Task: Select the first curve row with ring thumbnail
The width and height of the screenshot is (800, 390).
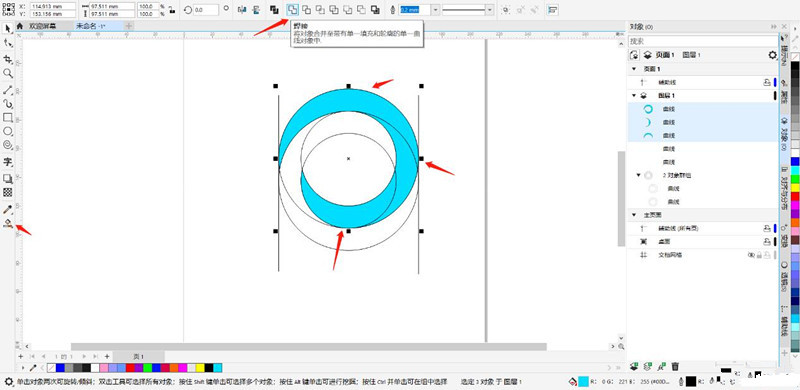Action: pos(702,109)
